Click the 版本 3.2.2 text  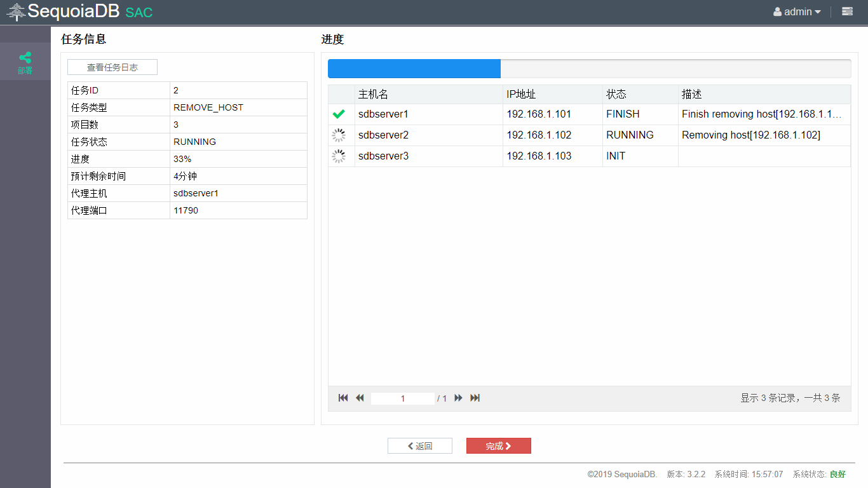point(686,475)
